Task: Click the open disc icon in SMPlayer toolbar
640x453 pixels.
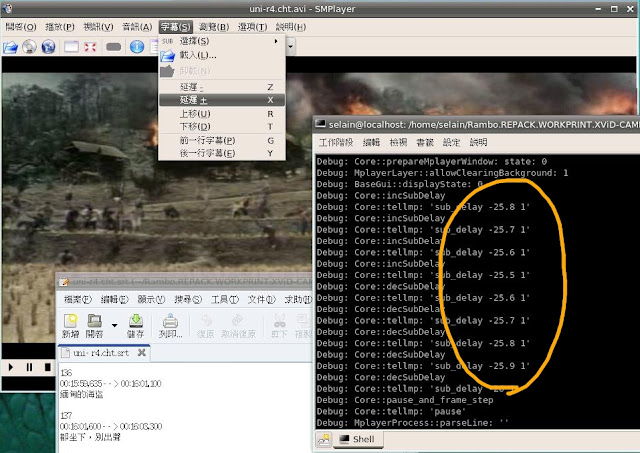Action: pos(29,47)
